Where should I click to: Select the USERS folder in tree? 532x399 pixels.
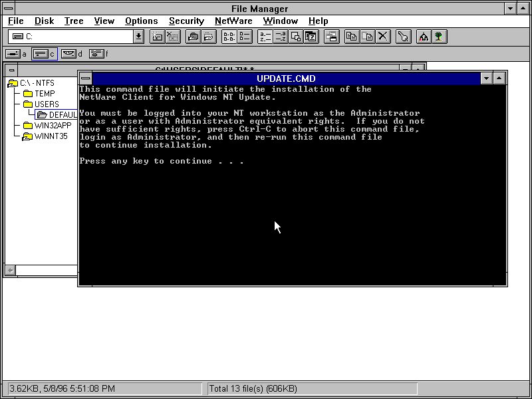(x=41, y=104)
